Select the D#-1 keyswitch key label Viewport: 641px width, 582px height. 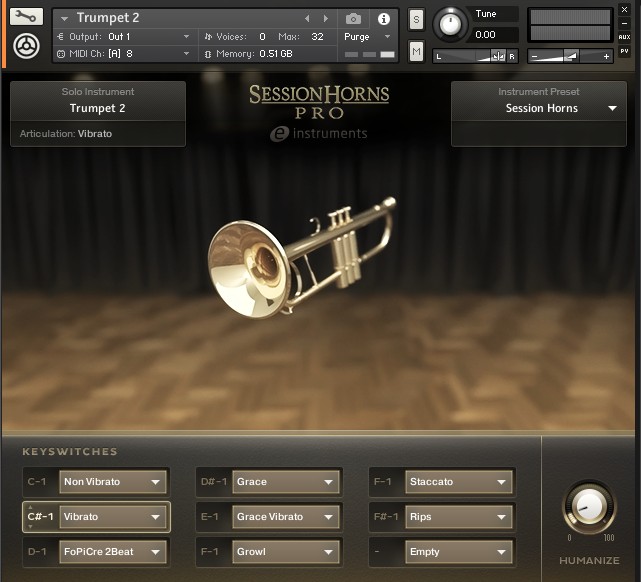pos(213,482)
